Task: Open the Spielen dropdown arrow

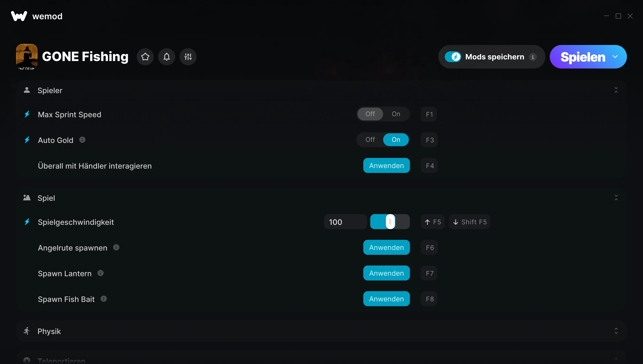Action: tap(615, 57)
